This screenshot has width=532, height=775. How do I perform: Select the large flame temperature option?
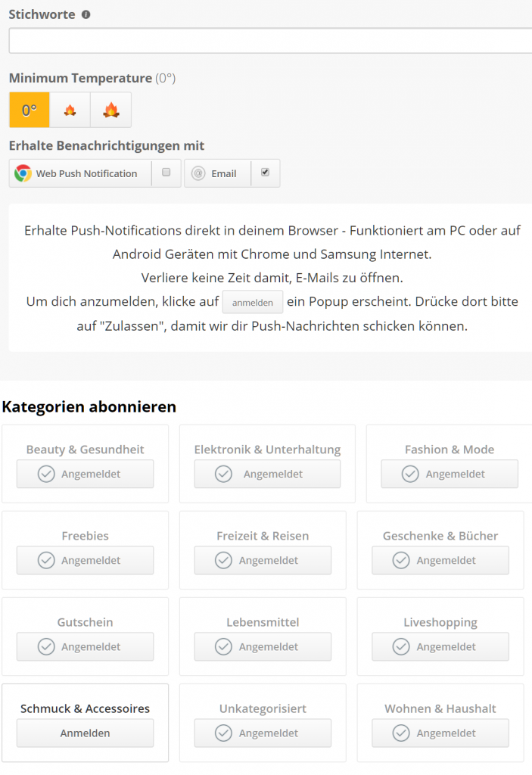(x=110, y=110)
